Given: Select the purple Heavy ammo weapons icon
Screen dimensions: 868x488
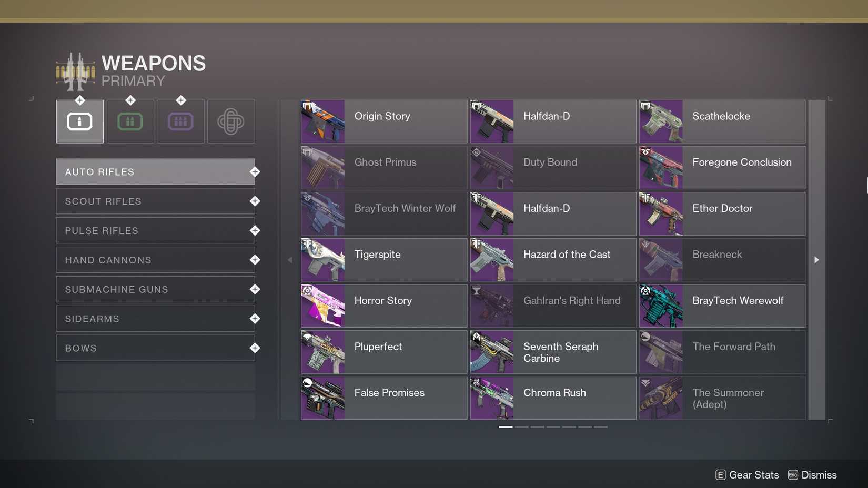Looking at the screenshot, I should pos(180,121).
